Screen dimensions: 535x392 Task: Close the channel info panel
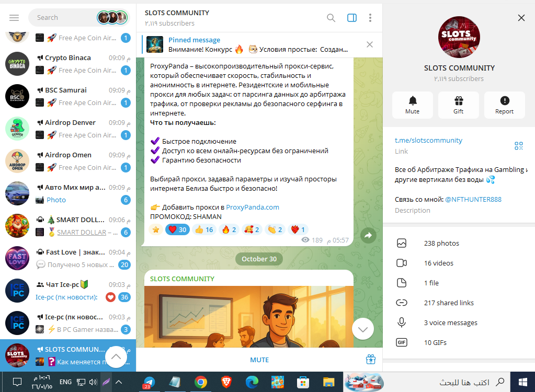[521, 18]
